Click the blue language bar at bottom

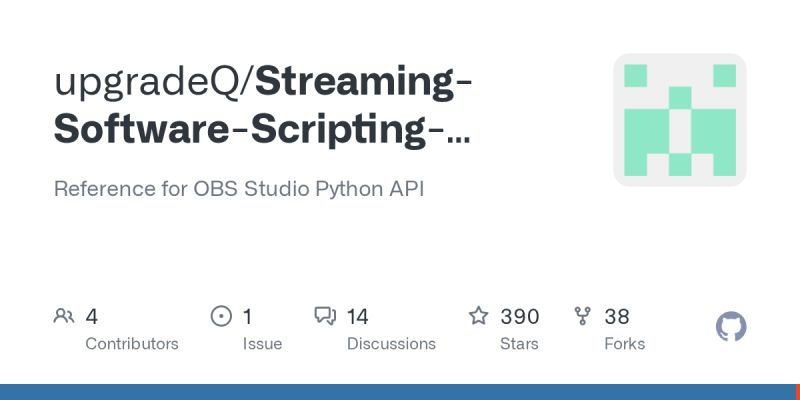397,392
